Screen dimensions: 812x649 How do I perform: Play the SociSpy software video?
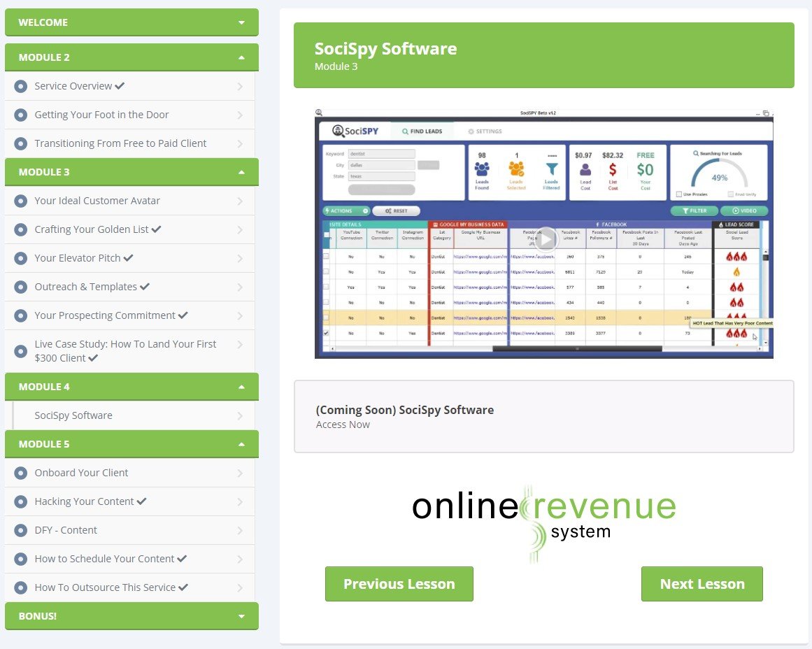coord(546,239)
